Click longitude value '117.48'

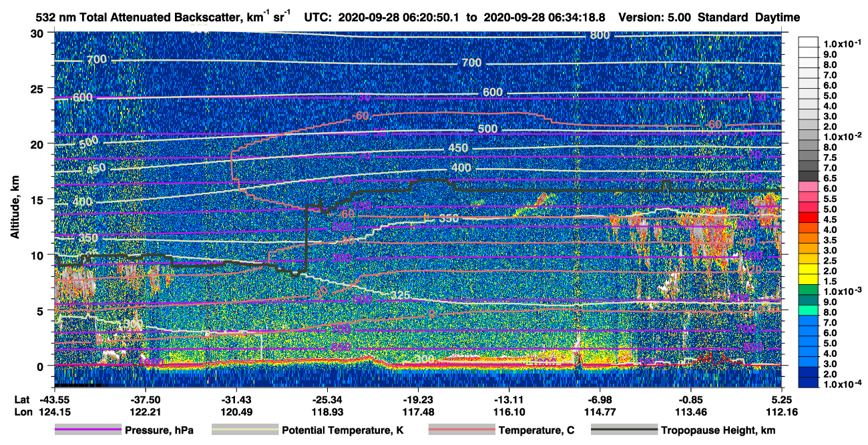pos(418,412)
